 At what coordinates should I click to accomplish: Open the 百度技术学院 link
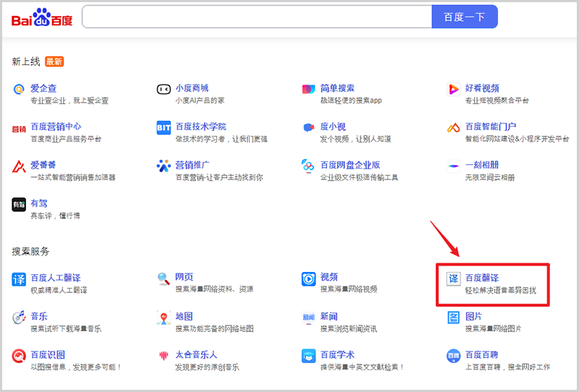tap(201, 127)
